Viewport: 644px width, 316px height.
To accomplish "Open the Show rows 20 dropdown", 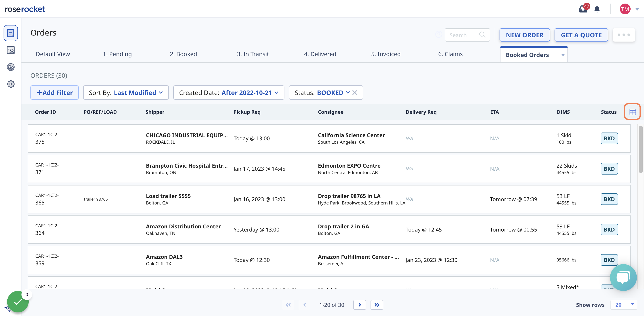I will (x=623, y=305).
